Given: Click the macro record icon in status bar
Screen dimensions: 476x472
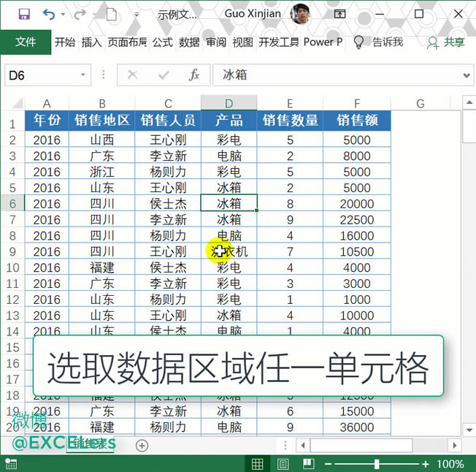Looking at the screenshot, I should (x=11, y=464).
